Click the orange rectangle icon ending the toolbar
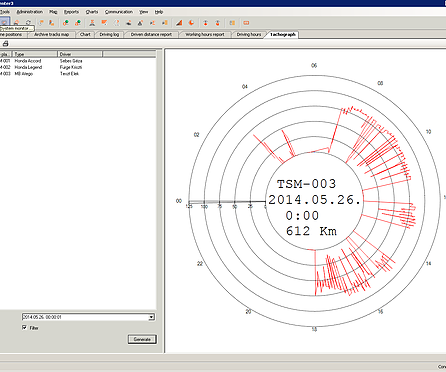Screen dimensions: 446x372 246,23
